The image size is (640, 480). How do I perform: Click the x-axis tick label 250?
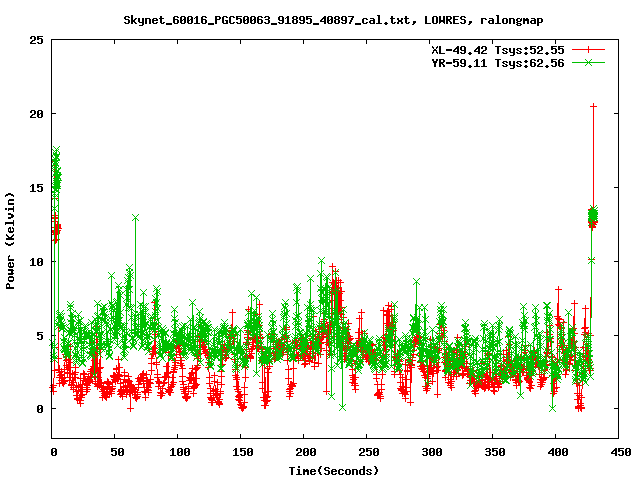369,452
